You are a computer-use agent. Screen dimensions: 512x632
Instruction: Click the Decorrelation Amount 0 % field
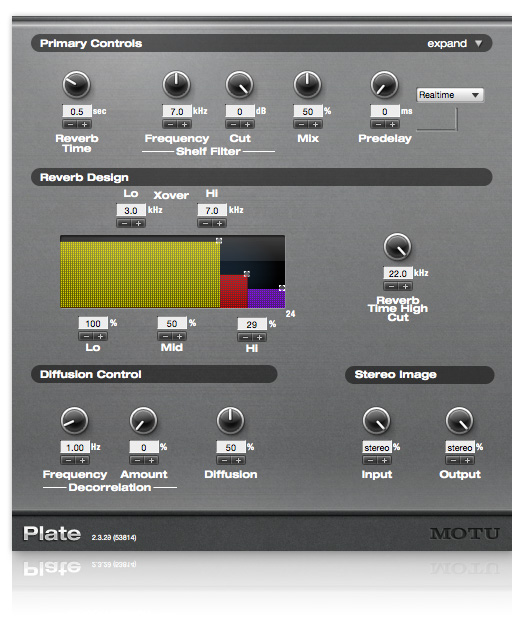coord(144,447)
